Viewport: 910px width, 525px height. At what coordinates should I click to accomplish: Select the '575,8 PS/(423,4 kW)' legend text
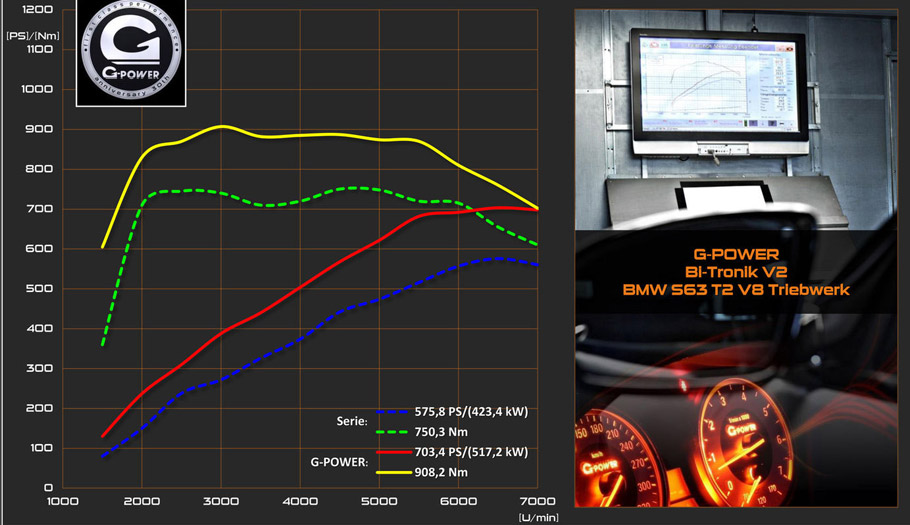click(x=471, y=412)
